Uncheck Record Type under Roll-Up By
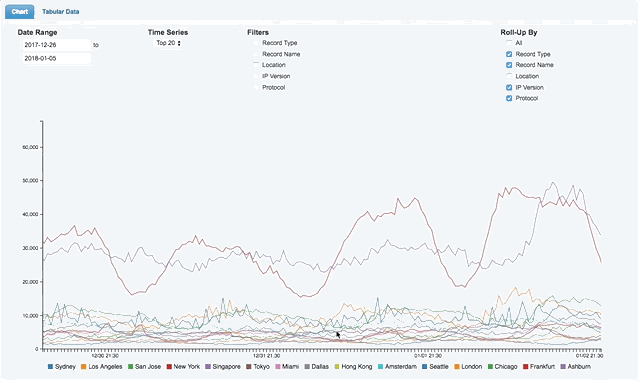Viewport: 640px width, 382px height. click(x=509, y=54)
